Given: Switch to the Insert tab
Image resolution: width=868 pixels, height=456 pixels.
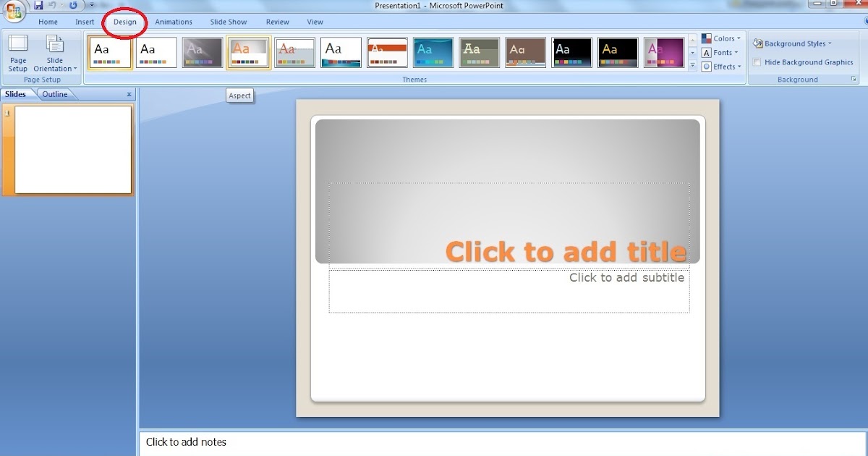Looking at the screenshot, I should coord(85,22).
